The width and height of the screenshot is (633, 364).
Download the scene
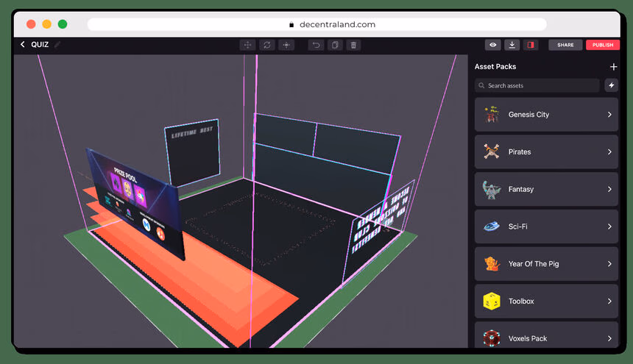512,45
